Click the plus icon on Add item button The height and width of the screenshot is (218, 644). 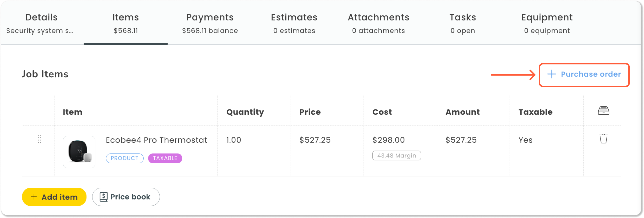(x=34, y=197)
